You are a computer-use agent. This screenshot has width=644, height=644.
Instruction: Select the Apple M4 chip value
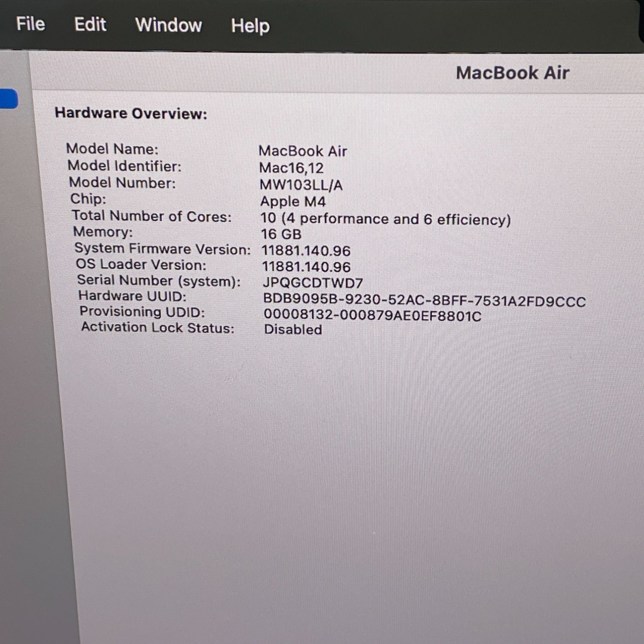click(x=293, y=201)
